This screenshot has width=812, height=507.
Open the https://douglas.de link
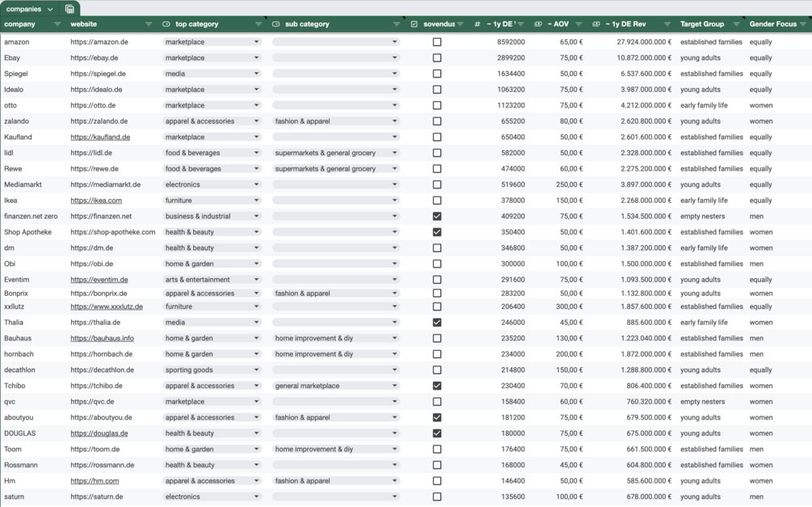[x=99, y=433]
